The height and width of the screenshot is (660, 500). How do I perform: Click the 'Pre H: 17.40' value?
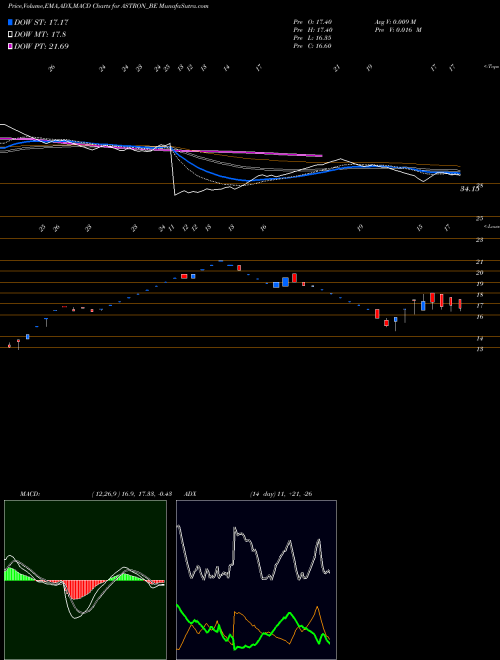[x=313, y=30]
